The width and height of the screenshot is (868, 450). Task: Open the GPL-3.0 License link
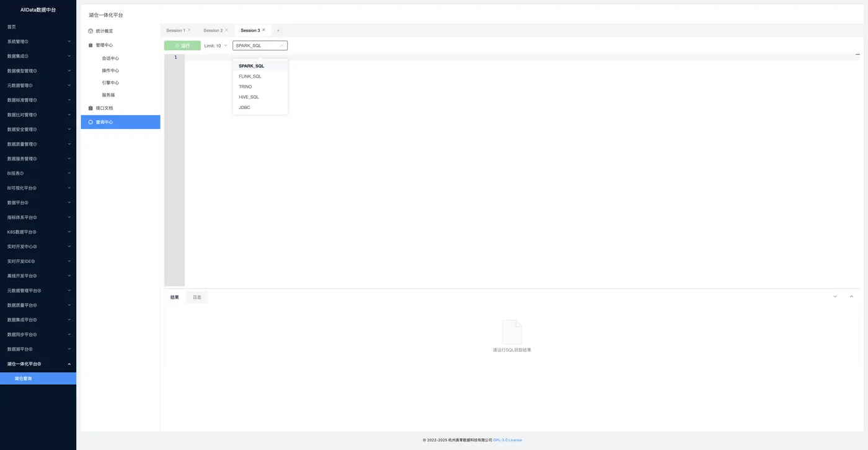click(x=508, y=440)
